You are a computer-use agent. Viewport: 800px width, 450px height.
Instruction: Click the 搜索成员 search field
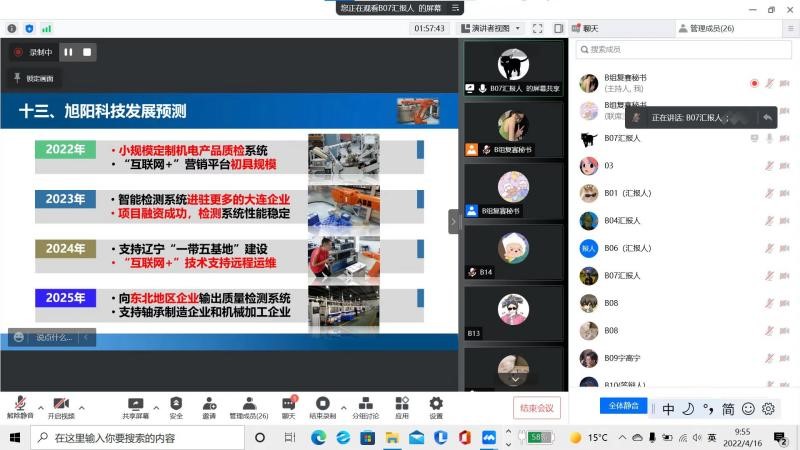click(680, 49)
